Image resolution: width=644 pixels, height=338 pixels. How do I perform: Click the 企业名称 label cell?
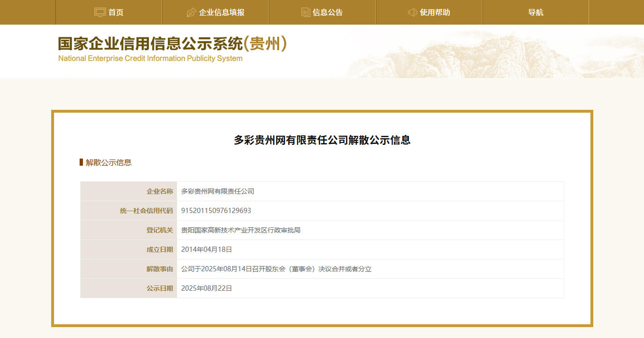click(x=129, y=191)
